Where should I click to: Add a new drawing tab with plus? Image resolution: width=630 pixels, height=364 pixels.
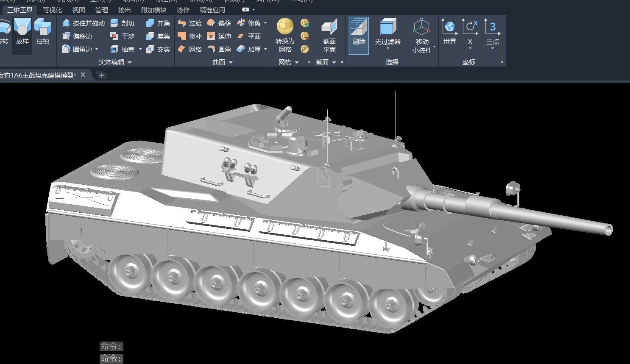(101, 75)
